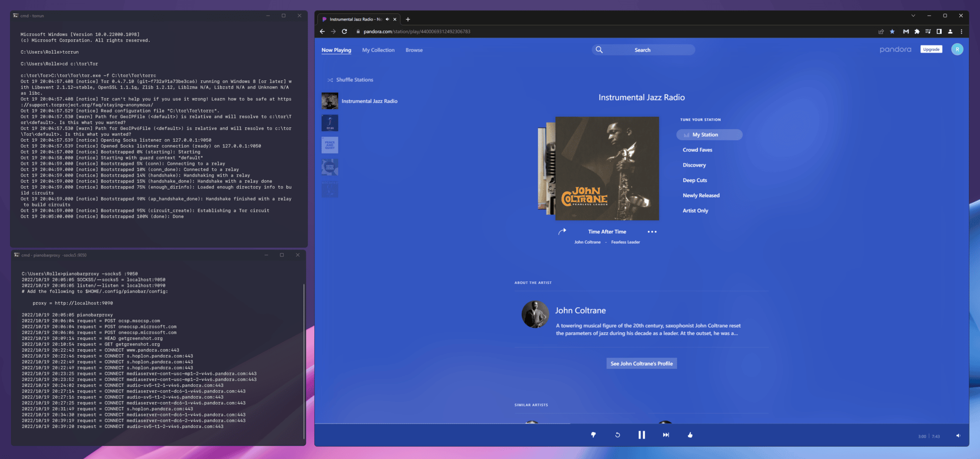Click John Coltrane's round artist photo

(x=535, y=314)
